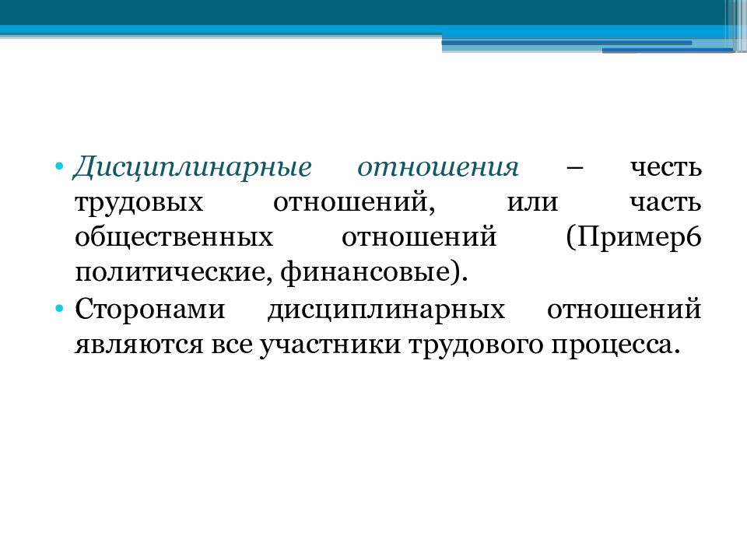
Task: Click the word 'или' in second line
Action: coord(532,202)
